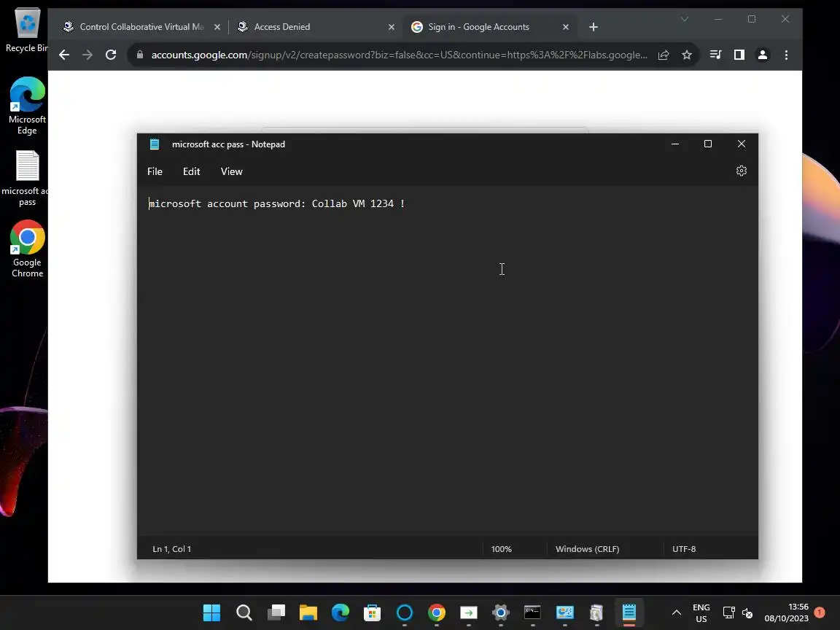Click the UTF-8 encoding status entry

(x=684, y=549)
